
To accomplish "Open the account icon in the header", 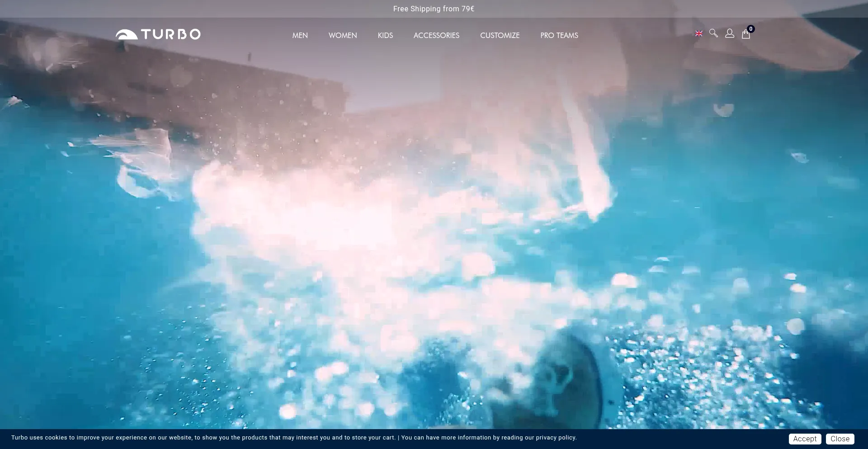I will (729, 33).
